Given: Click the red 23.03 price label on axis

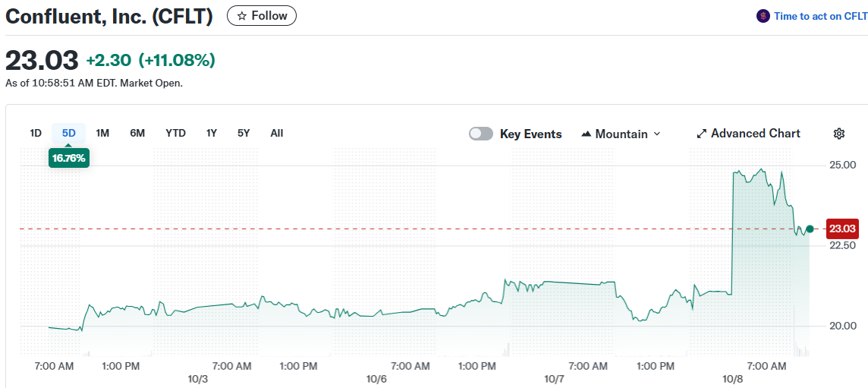Looking at the screenshot, I should pyautogui.click(x=842, y=229).
